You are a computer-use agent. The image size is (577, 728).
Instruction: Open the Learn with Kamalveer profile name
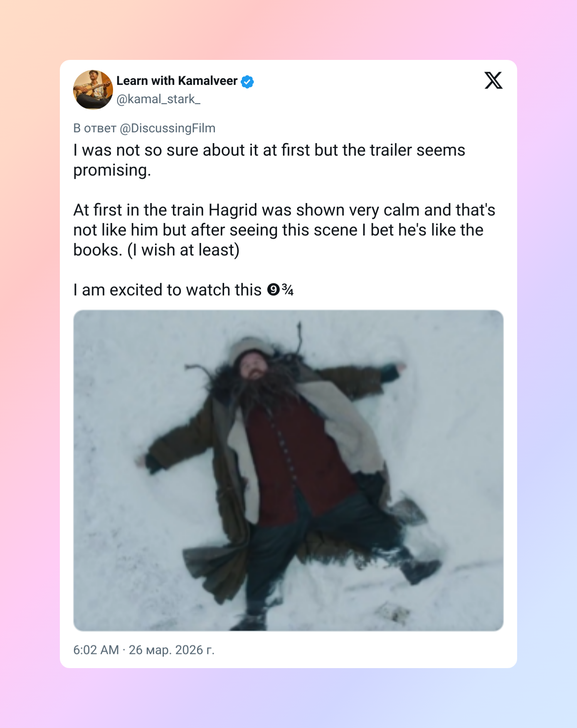pyautogui.click(x=177, y=81)
